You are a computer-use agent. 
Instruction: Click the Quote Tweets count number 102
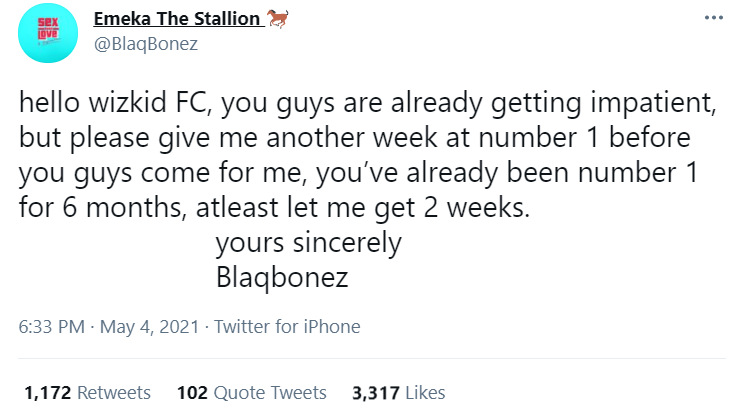pos(191,392)
